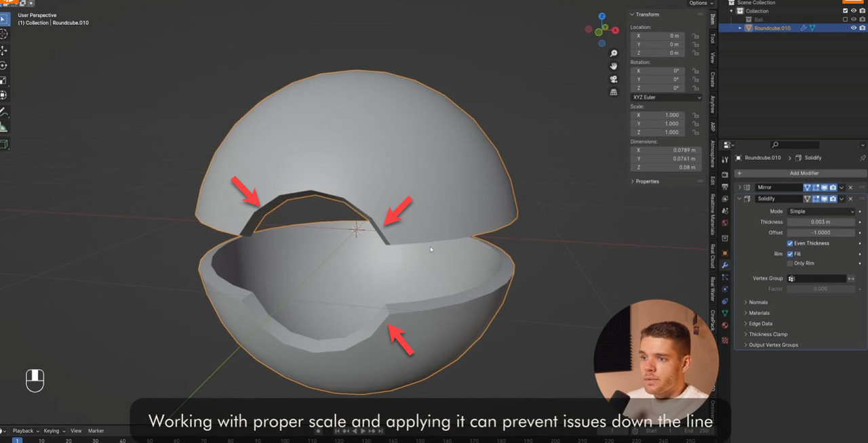Toggle the Collection exclude checkbox in outliner

coord(845,11)
